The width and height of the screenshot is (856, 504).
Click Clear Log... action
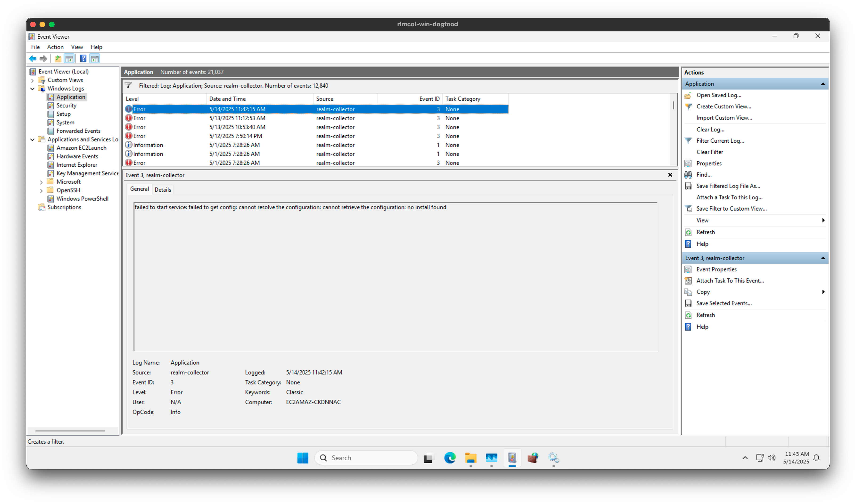coord(710,130)
